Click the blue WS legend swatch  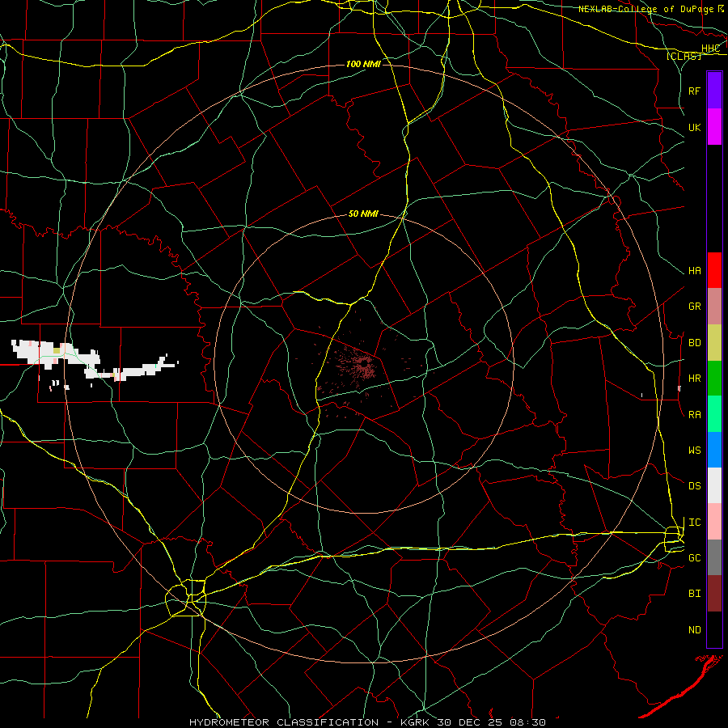click(x=714, y=450)
